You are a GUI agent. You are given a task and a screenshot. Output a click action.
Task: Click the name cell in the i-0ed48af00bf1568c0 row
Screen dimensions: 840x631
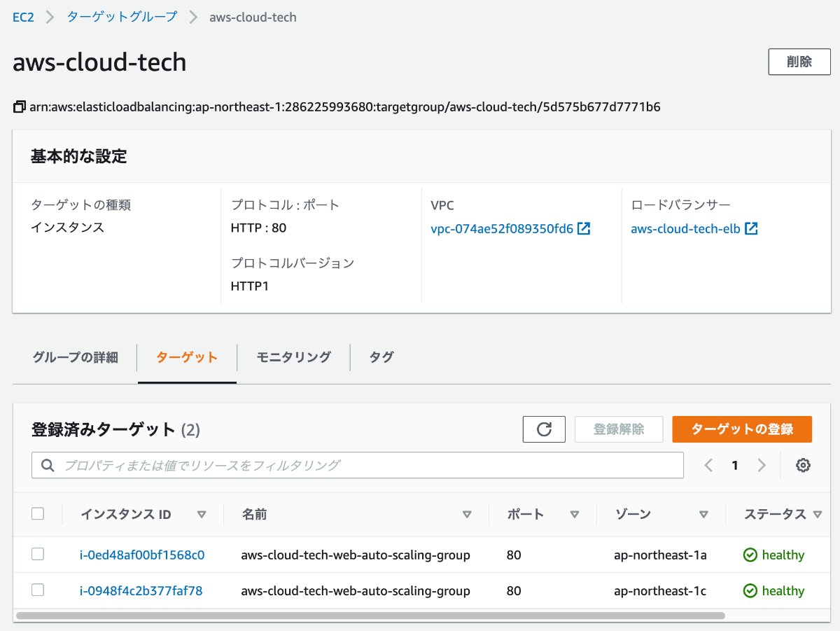click(x=356, y=555)
